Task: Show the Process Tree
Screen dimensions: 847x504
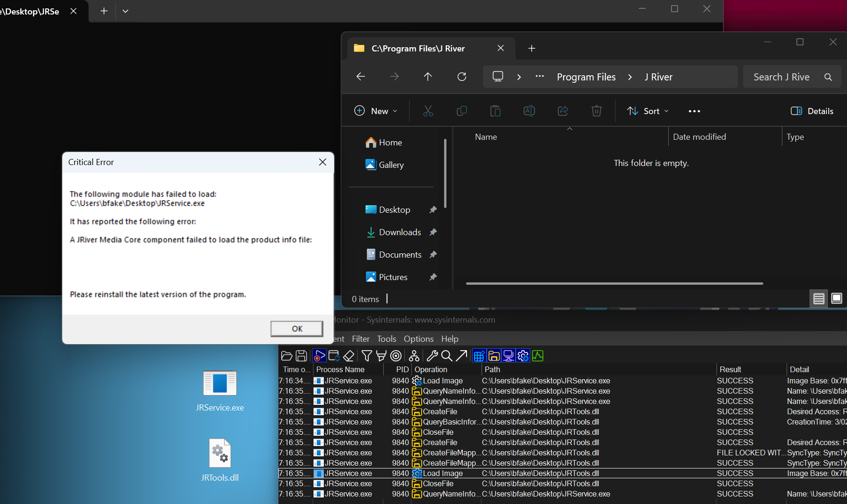Action: pyautogui.click(x=414, y=356)
